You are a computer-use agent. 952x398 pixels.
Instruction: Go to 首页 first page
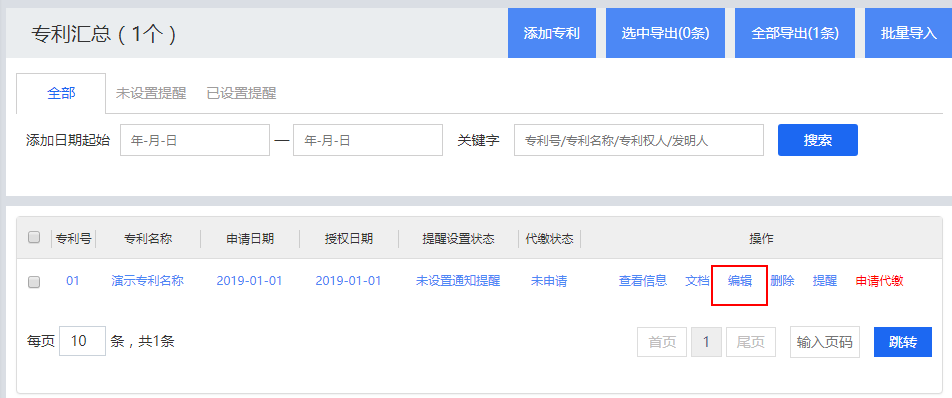(x=662, y=342)
